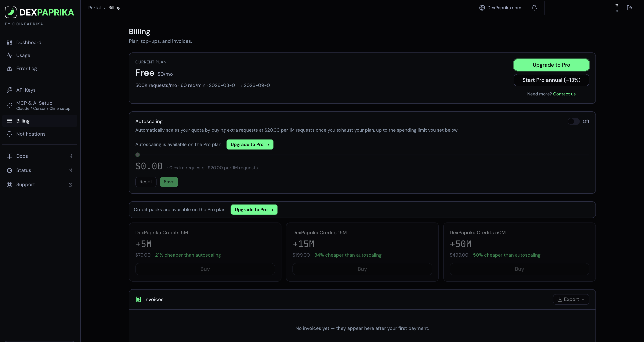Click the globe icon next to DexPaprika.com

click(482, 8)
